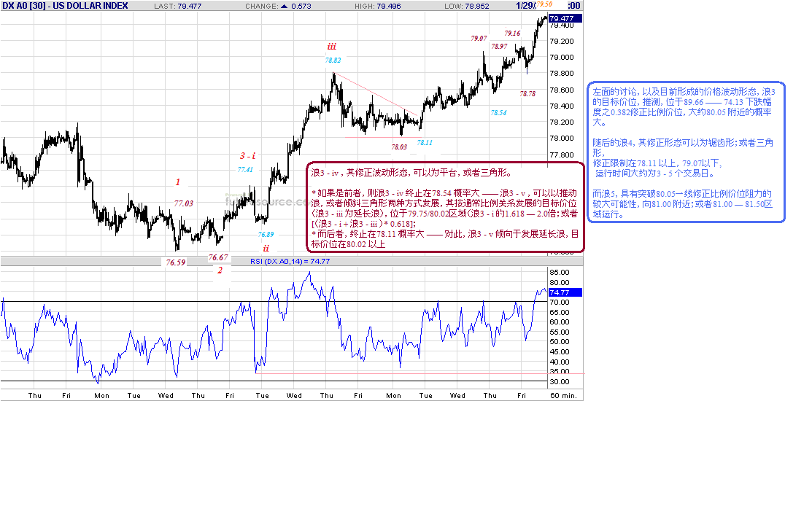The image size is (812, 522).
Task: Click the 30.00 RSI axis label
Action: [560, 382]
